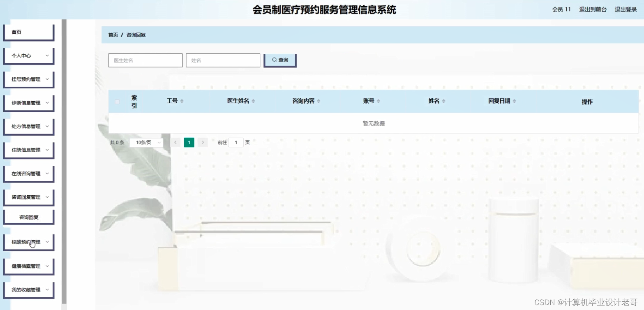Expand the 健康档案管理 menu chevron

(47, 266)
